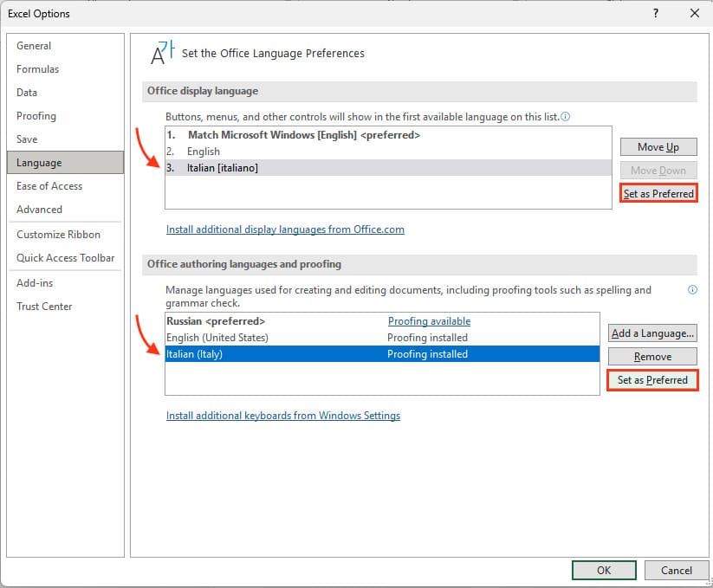
Task: Click info icon beside display language description
Action: (566, 116)
